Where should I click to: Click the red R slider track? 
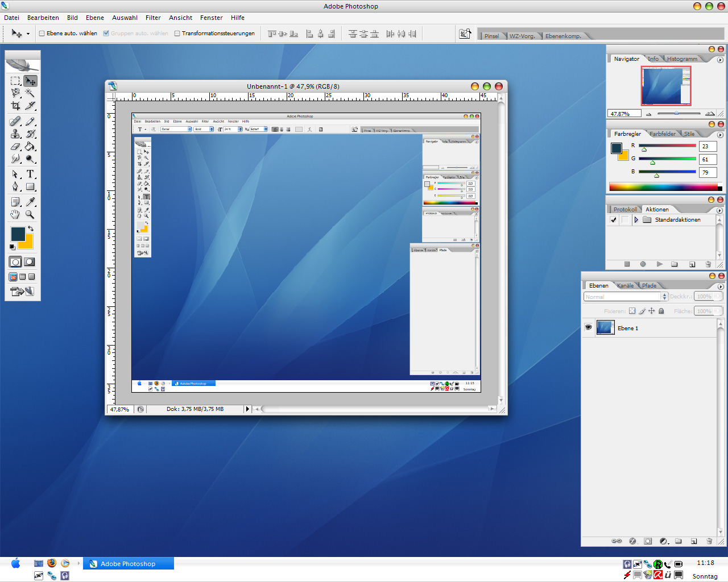point(667,145)
